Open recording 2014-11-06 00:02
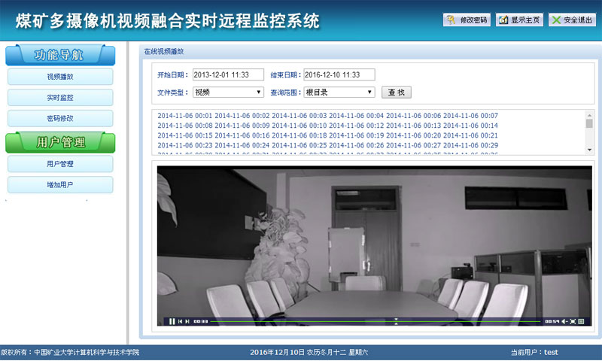This screenshot has height=364, width=602. tap(242, 116)
